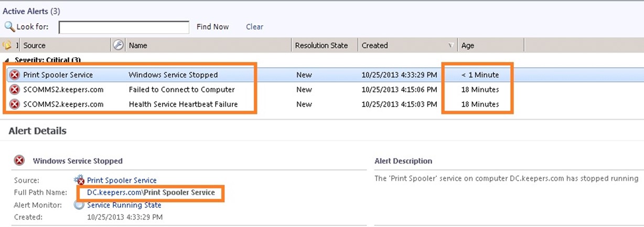Image resolution: width=644 pixels, height=227 pixels.
Task: Click the maintenance mode wrench column icon
Action: [119, 45]
